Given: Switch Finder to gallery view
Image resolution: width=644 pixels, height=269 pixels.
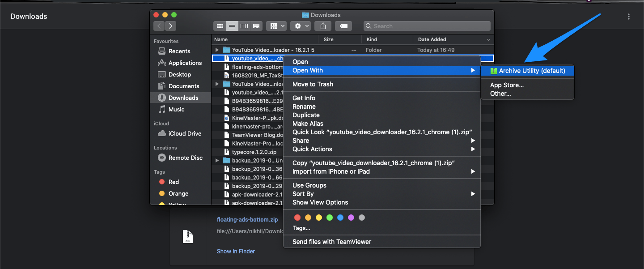Looking at the screenshot, I should tap(256, 26).
